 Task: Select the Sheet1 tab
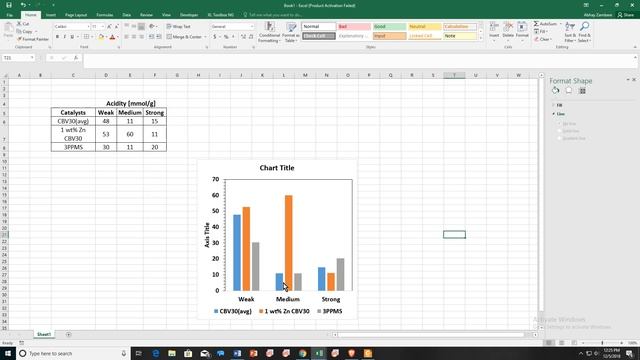(x=44, y=334)
